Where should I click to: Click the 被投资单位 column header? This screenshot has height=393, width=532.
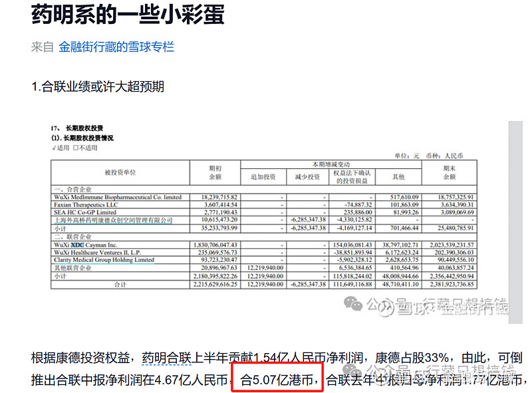click(x=120, y=172)
